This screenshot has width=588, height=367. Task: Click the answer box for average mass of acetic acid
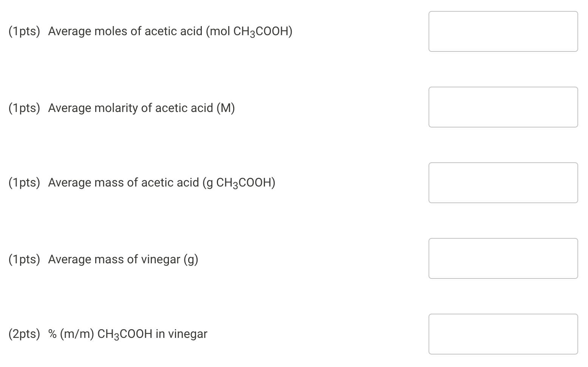503,183
